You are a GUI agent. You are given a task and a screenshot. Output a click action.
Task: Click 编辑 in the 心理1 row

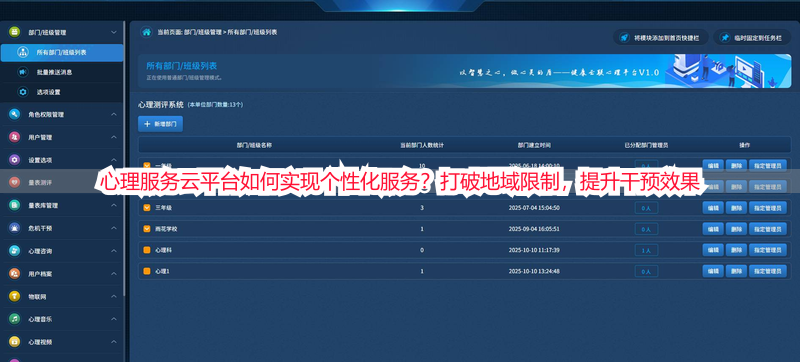pyautogui.click(x=713, y=271)
